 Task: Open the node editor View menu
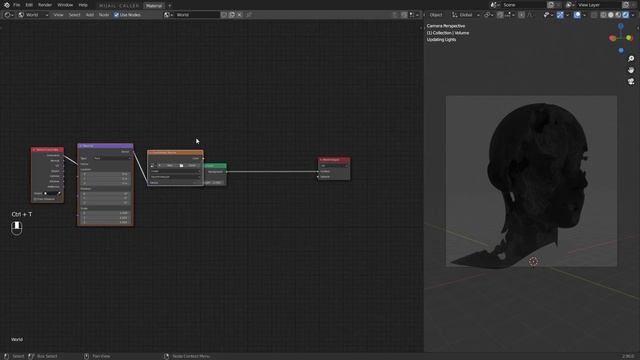pyautogui.click(x=58, y=15)
